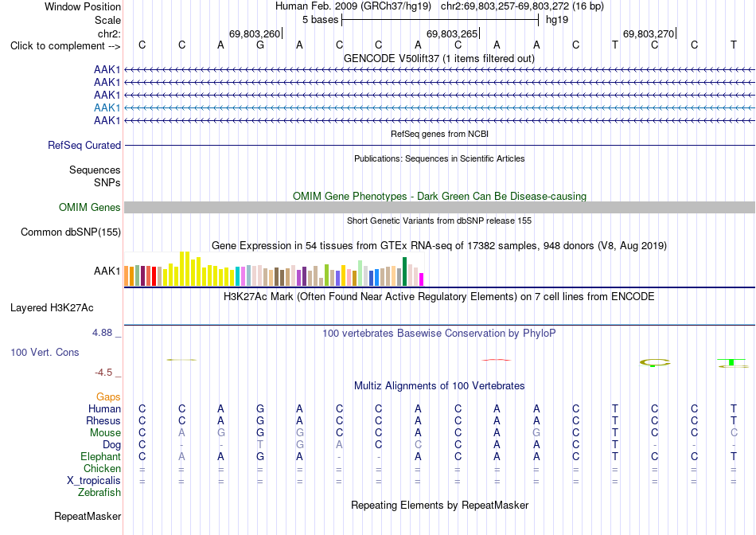
Task: Click the Dog species row label
Action: [112, 445]
